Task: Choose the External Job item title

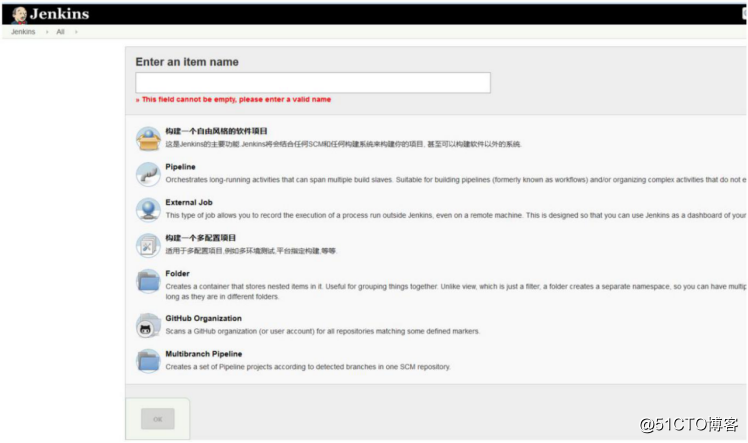Action: [x=189, y=202]
